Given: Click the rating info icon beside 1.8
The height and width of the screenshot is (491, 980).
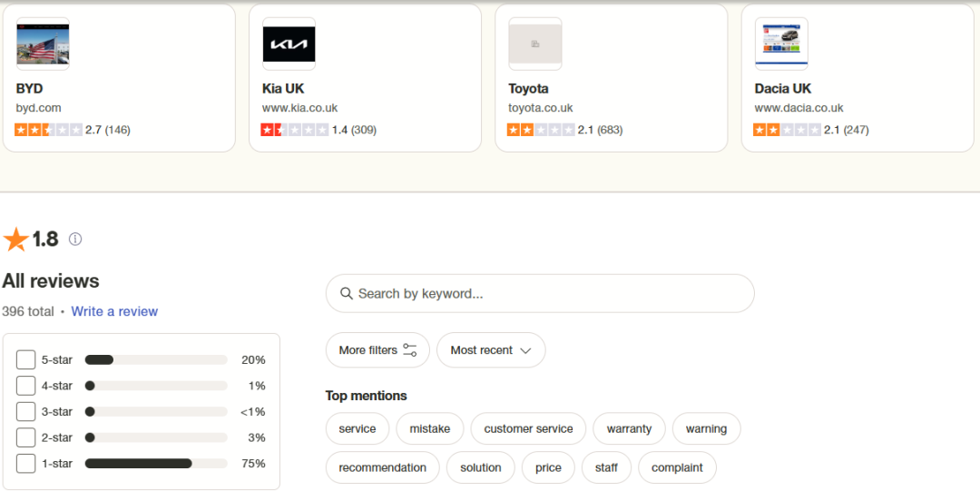Looking at the screenshot, I should click(75, 239).
